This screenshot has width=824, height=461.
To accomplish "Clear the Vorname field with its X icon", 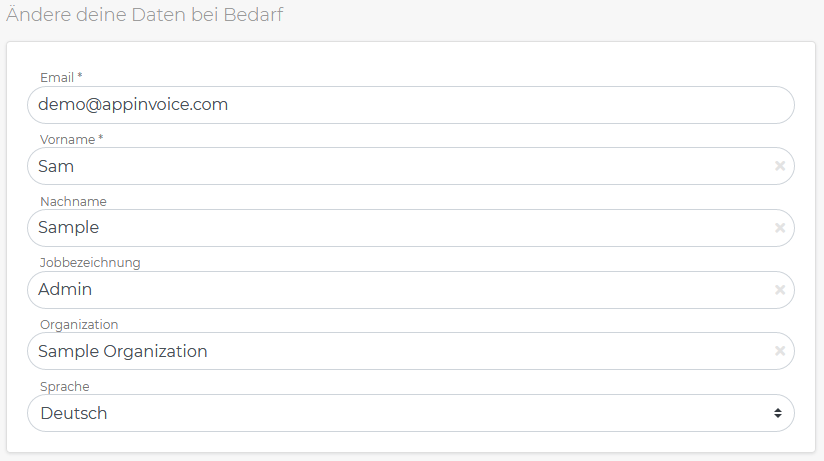I will [780, 166].
